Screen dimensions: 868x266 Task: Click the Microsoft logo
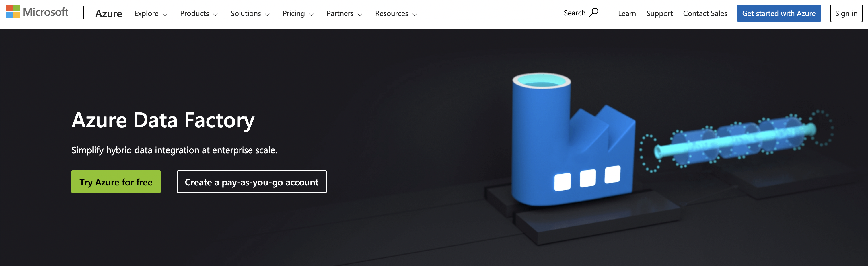click(x=37, y=12)
